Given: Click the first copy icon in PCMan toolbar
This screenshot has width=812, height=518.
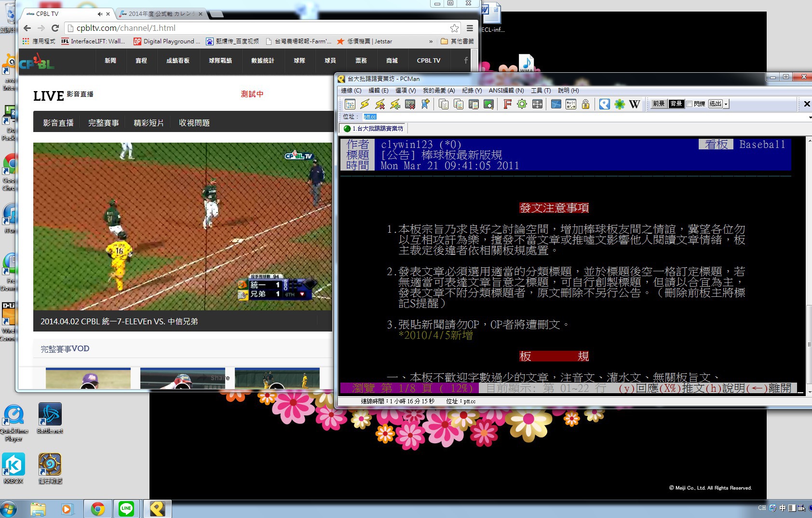Looking at the screenshot, I should pyautogui.click(x=444, y=104).
